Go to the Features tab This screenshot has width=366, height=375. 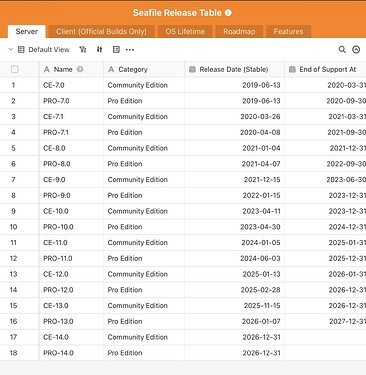pyautogui.click(x=288, y=31)
